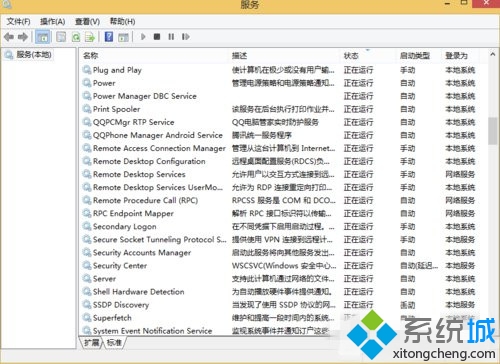Select the Superfetch service
Viewport: 500px width, 364px height.
[112, 318]
